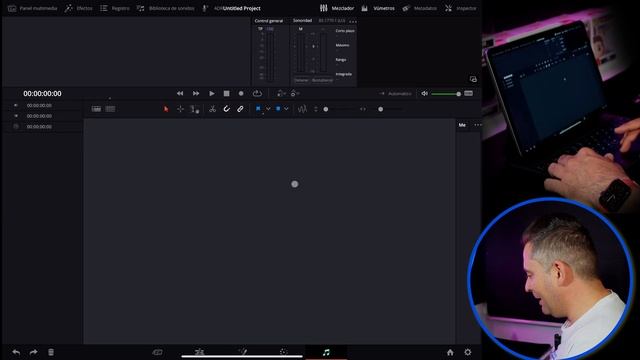
Task: Open the loudness panel three-dot menu
Action: [353, 21]
